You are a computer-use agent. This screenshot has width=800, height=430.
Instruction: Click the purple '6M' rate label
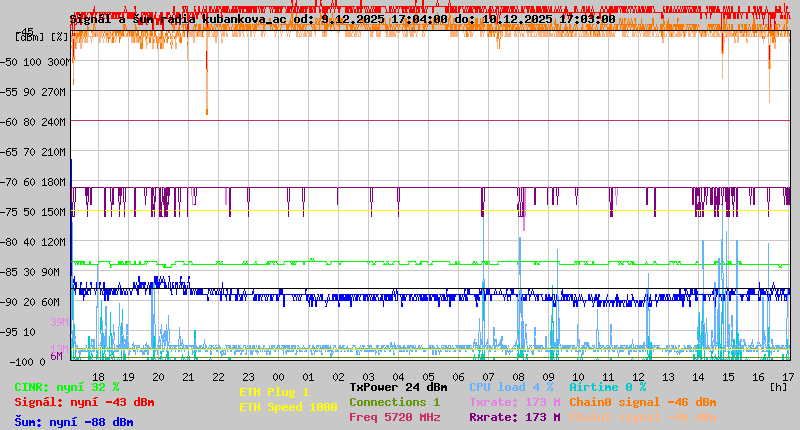click(56, 356)
